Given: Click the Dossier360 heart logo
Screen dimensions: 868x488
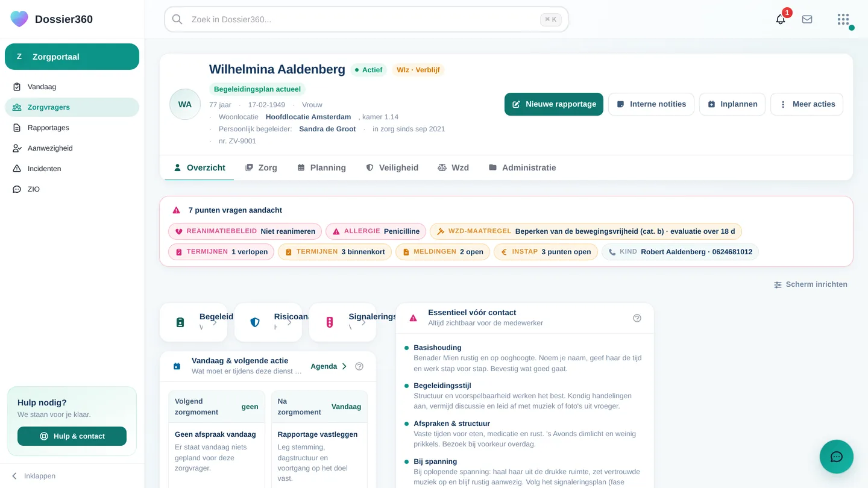Looking at the screenshot, I should click(x=19, y=19).
